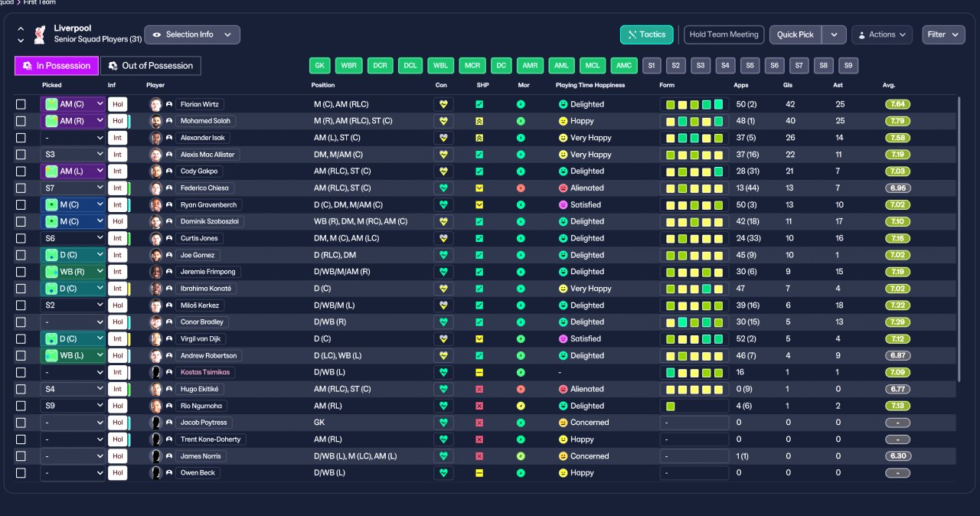The height and width of the screenshot is (516, 980).
Task: Click the pitch icon in Wirtz's AM (C) selector
Action: [51, 104]
